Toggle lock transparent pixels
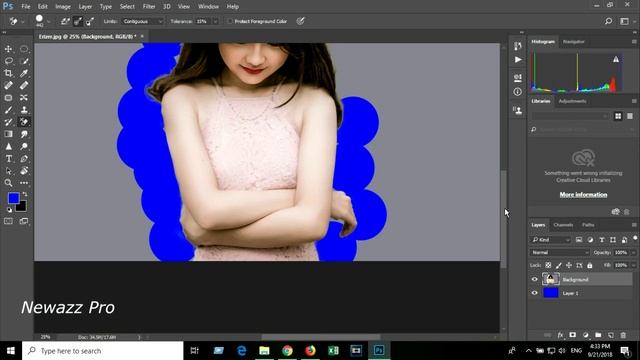This screenshot has height=360, width=640. (548, 265)
